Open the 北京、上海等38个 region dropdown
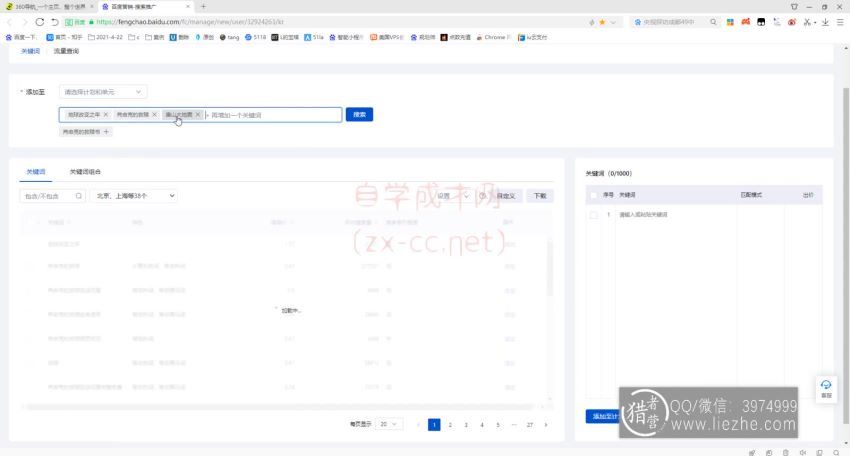 click(x=134, y=196)
